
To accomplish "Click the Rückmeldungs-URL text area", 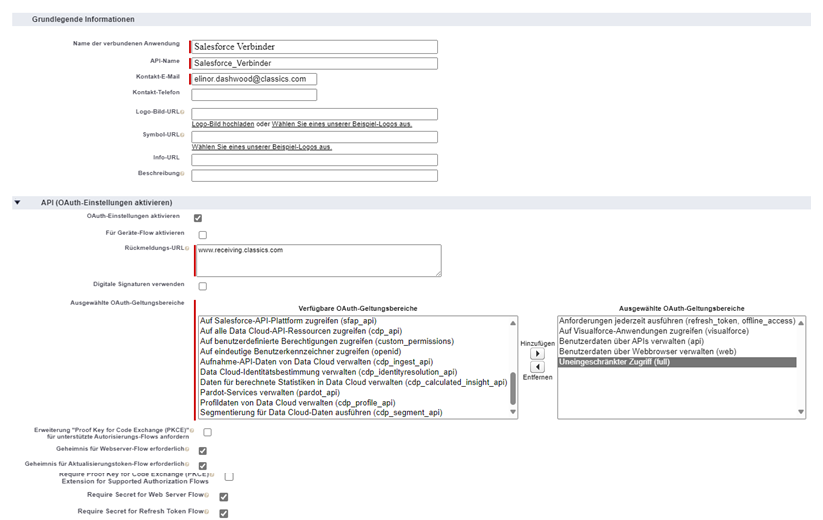I will click(x=319, y=260).
